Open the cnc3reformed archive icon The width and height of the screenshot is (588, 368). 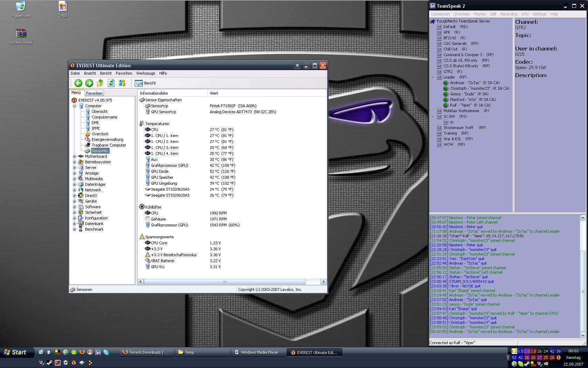pos(21,33)
